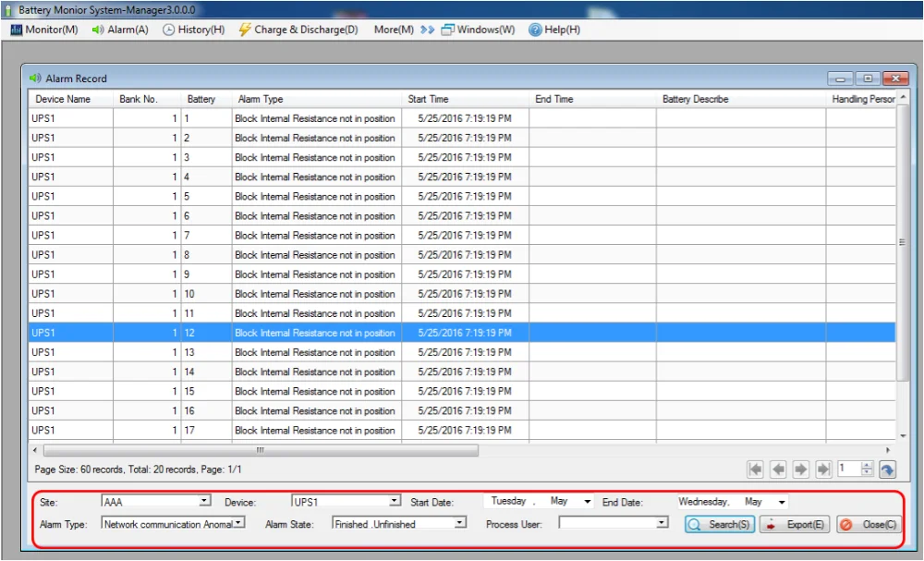
Task: Sort by Battery column header
Action: (x=206, y=99)
